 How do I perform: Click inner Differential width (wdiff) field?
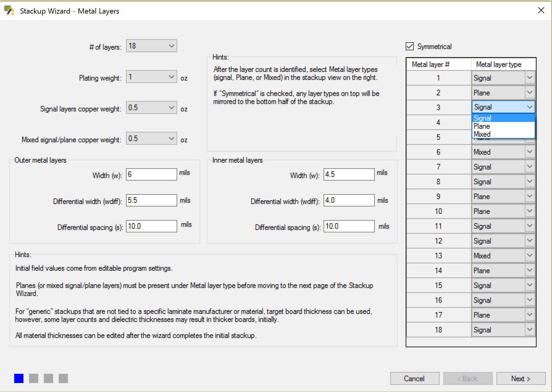349,200
